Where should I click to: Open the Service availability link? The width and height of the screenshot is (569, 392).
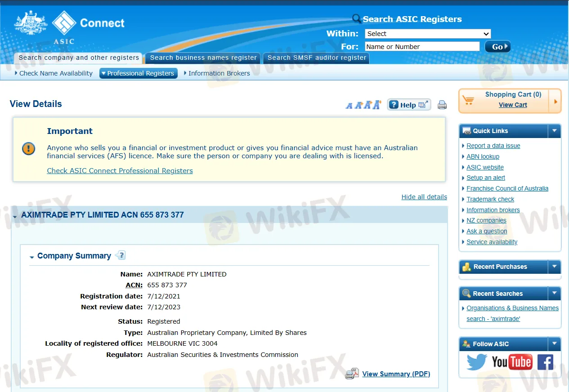click(492, 242)
